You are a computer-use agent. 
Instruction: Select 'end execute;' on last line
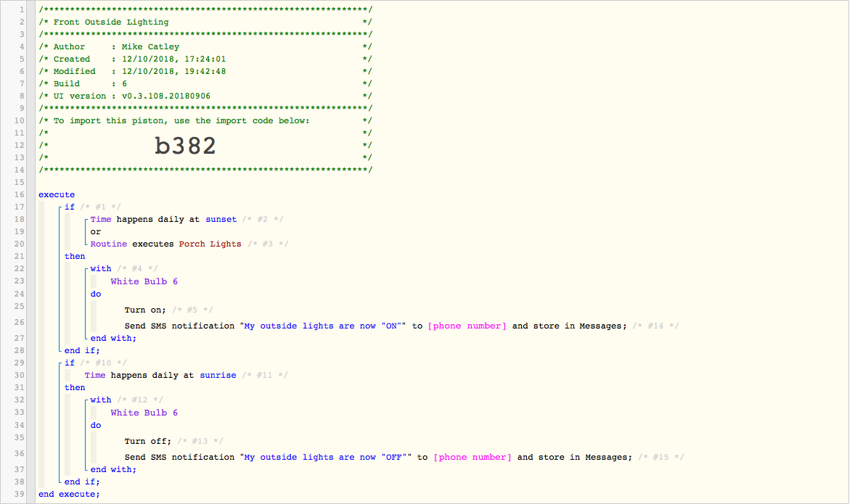tap(69, 494)
